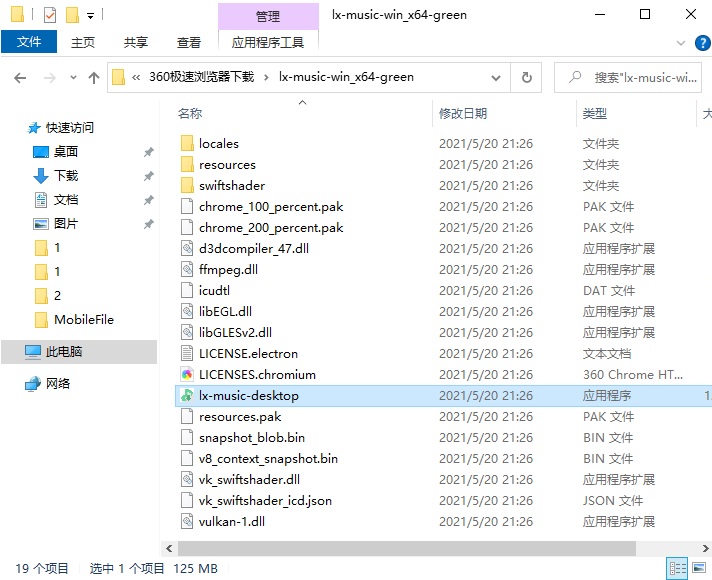This screenshot has width=712, height=580.
Task: Select lx-music-desktop application icon
Action: pyautogui.click(x=187, y=396)
